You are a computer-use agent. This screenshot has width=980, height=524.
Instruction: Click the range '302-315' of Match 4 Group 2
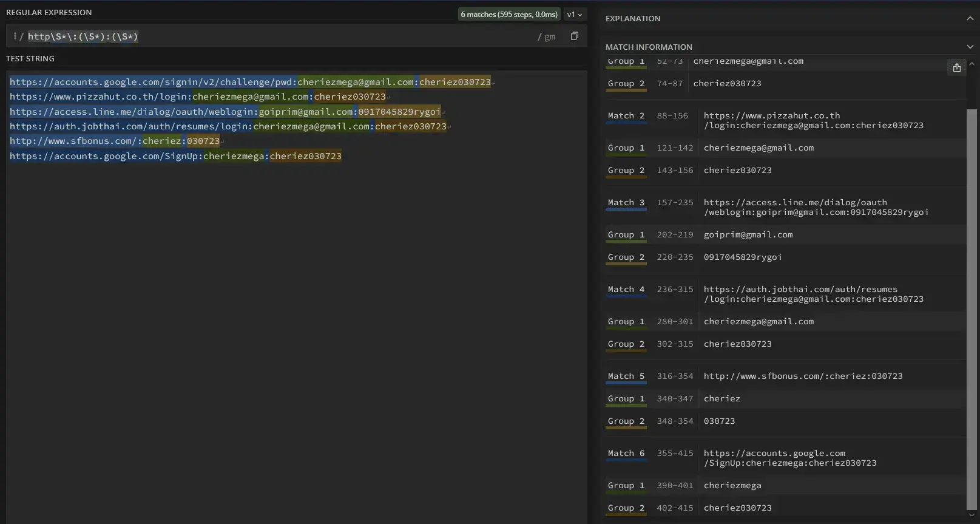[x=675, y=344]
